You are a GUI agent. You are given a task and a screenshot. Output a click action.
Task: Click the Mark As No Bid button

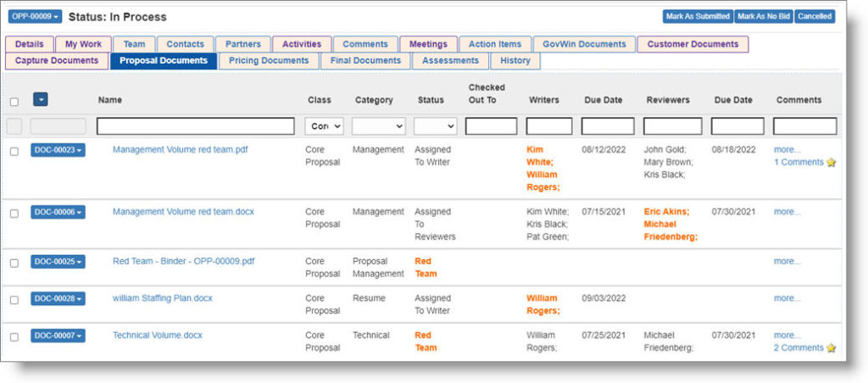(x=764, y=17)
